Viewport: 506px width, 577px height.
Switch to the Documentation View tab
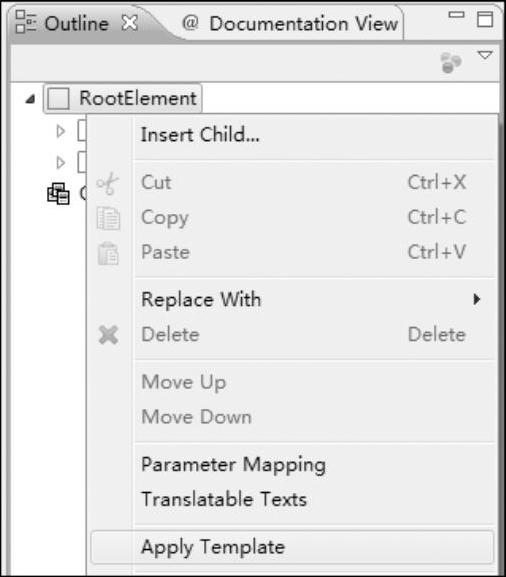[x=290, y=24]
